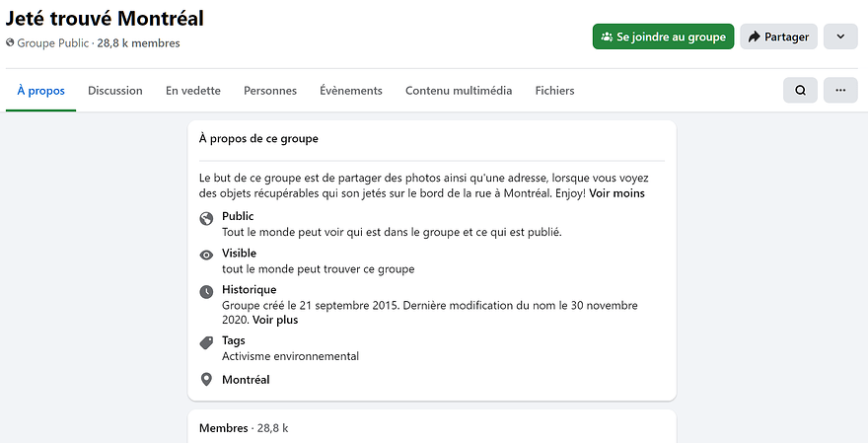Click the tag icon beside Tags

[x=206, y=342]
